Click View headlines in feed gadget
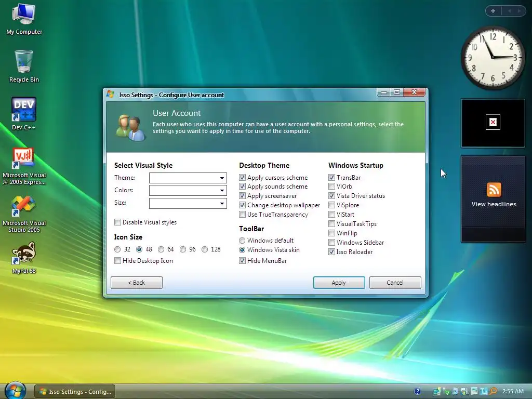 494,204
